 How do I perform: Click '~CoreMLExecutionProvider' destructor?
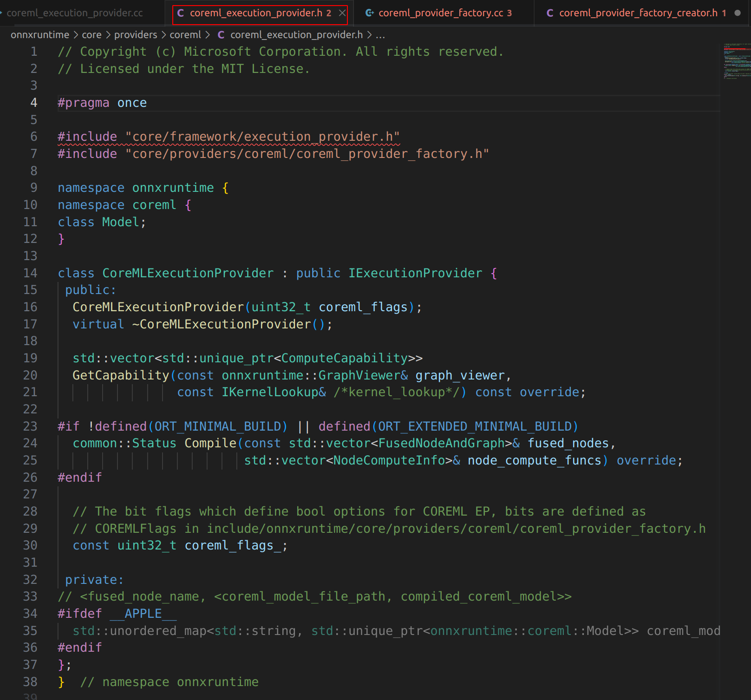click(x=222, y=324)
